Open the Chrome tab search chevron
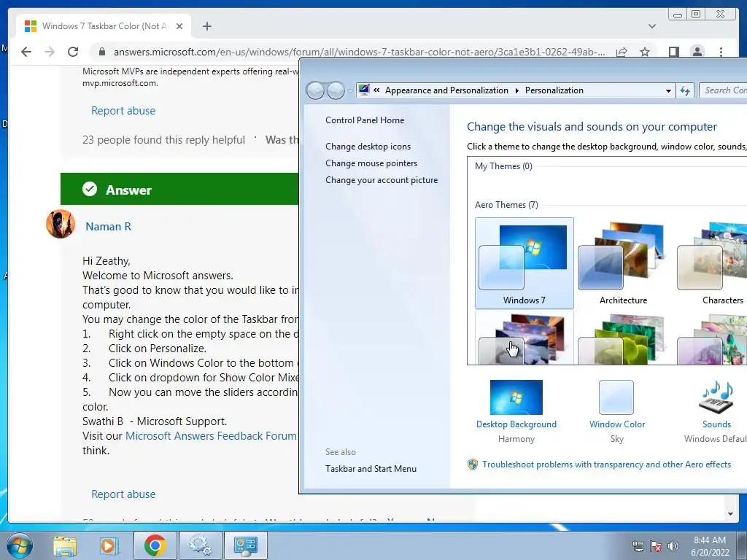 pos(652,26)
